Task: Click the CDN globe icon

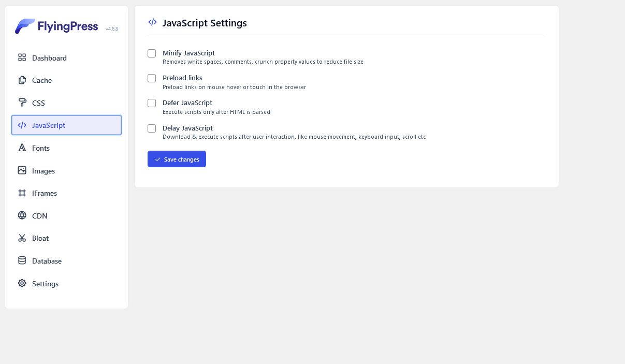Action: (x=22, y=215)
